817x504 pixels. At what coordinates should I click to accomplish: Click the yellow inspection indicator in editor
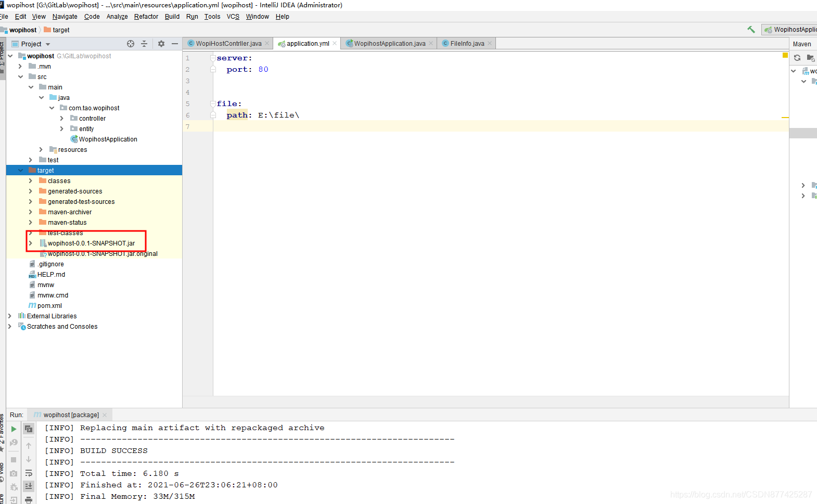[785, 55]
